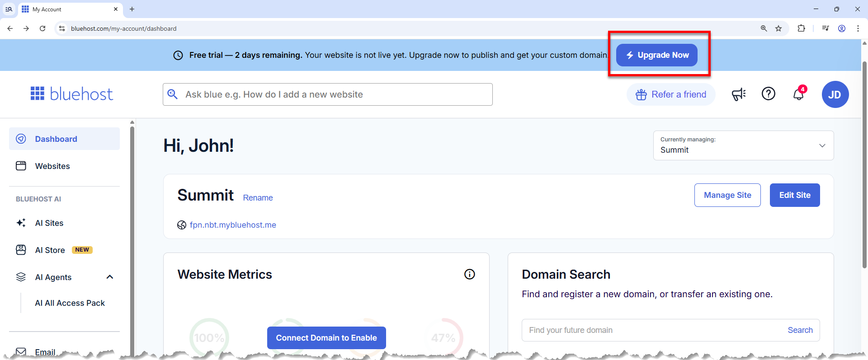Click the globe icon beside the site URL
This screenshot has height=360, width=868.
pyautogui.click(x=182, y=225)
